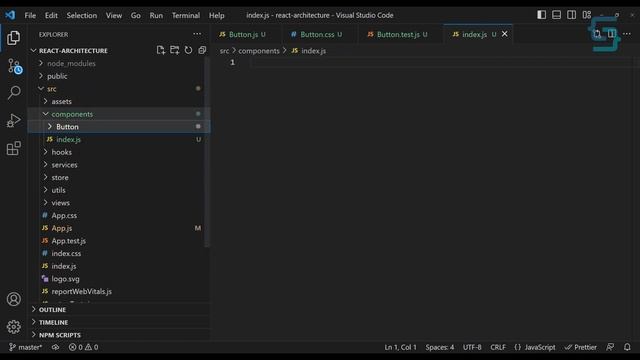Toggle the bottom panel layout icon

tap(556, 15)
